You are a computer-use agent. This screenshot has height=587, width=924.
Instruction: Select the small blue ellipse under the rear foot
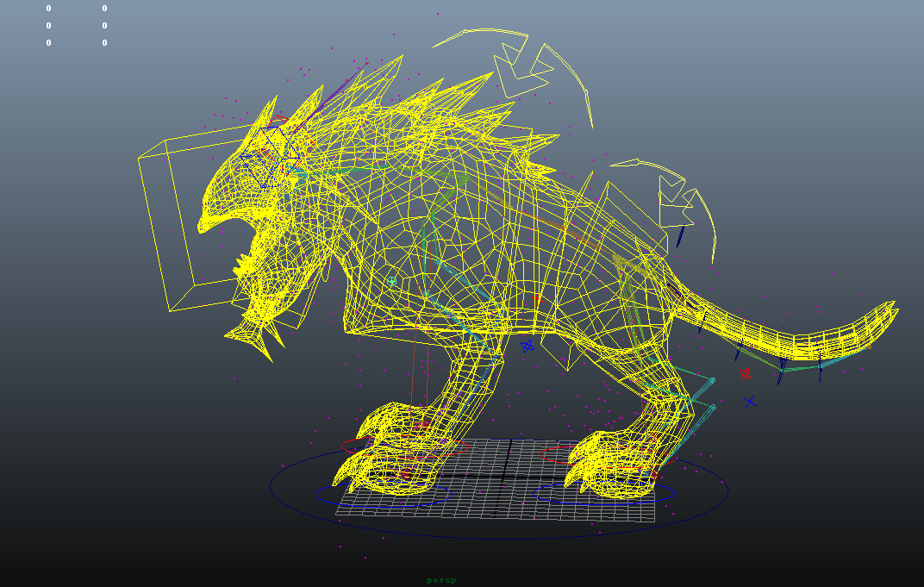click(x=604, y=493)
